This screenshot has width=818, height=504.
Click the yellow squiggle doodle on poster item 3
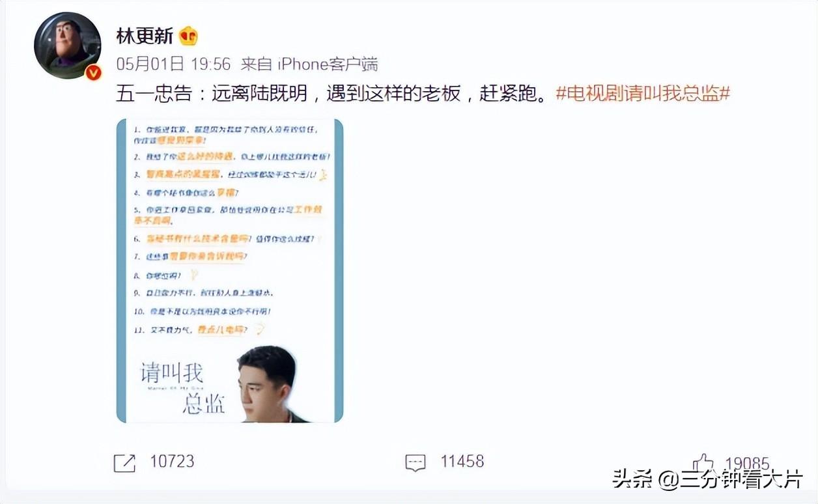coord(323,175)
